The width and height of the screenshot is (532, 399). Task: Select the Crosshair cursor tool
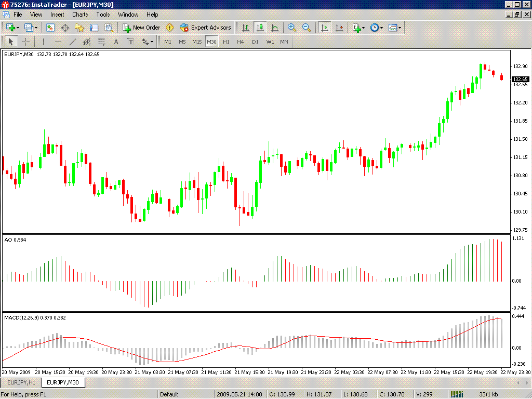tap(26, 42)
